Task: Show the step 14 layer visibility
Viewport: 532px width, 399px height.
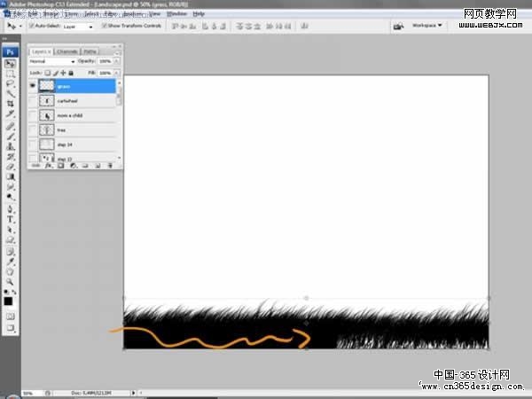Action: pyautogui.click(x=33, y=145)
